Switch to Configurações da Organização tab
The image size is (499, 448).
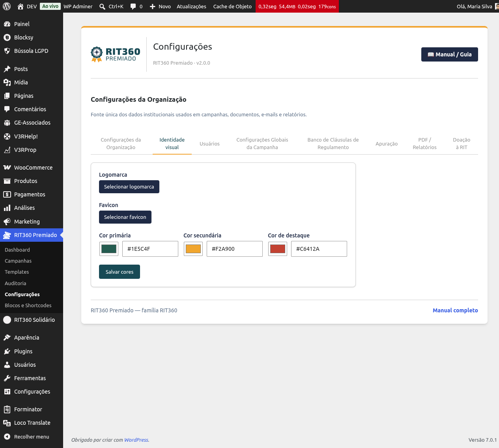coord(121,144)
